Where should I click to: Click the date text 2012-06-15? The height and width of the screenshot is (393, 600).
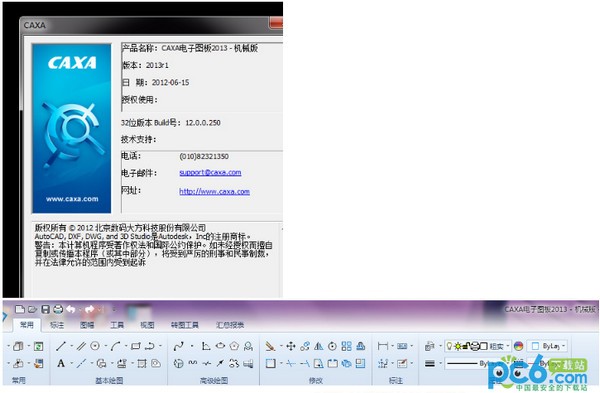pyautogui.click(x=170, y=82)
